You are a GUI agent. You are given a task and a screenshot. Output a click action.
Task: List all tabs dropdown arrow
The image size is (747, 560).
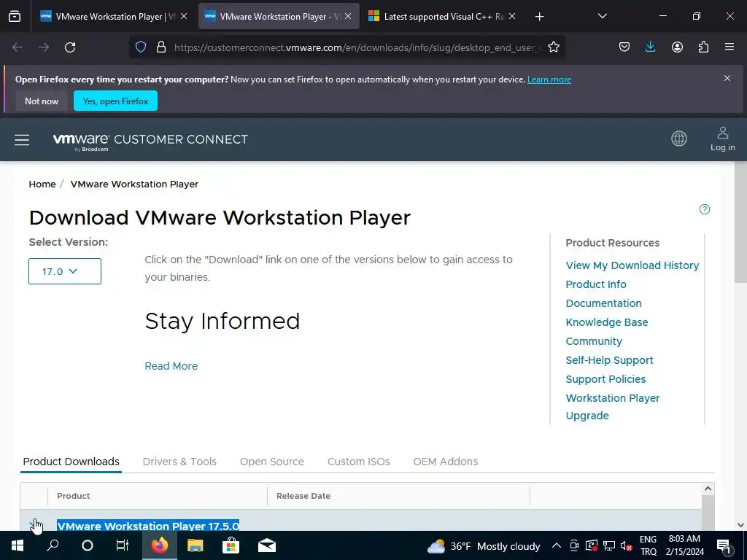602,16
